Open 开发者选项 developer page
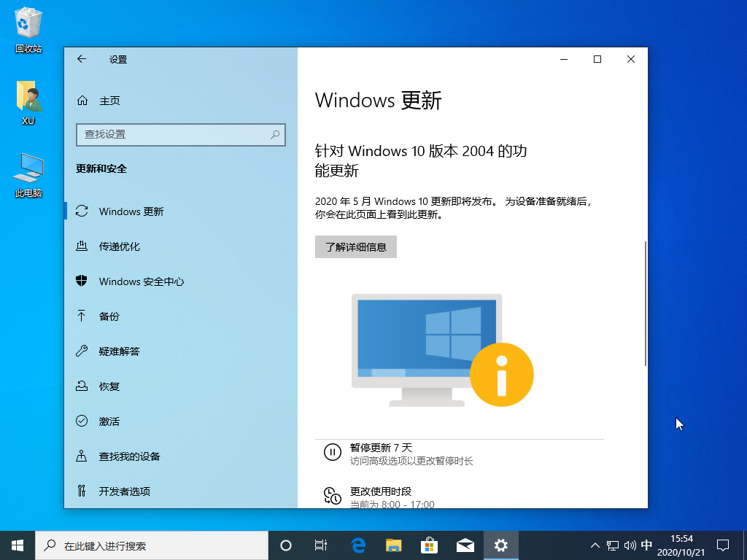The image size is (747, 560). [124, 491]
